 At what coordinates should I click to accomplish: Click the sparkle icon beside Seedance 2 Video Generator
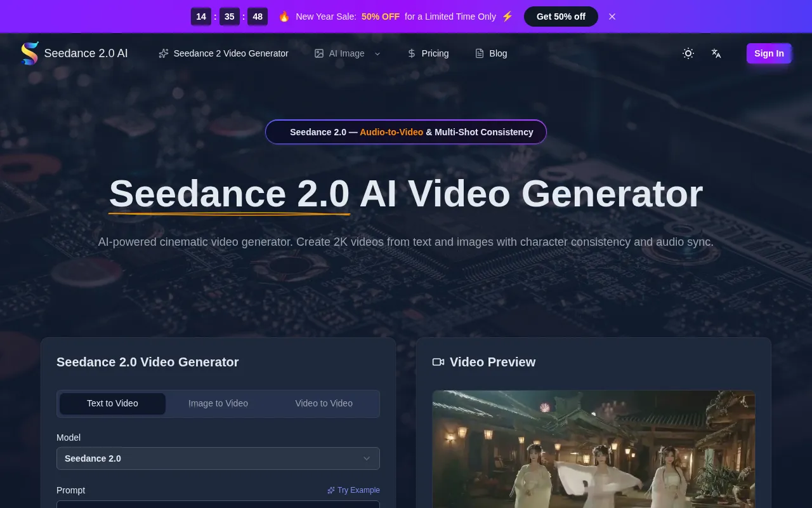coord(164,53)
